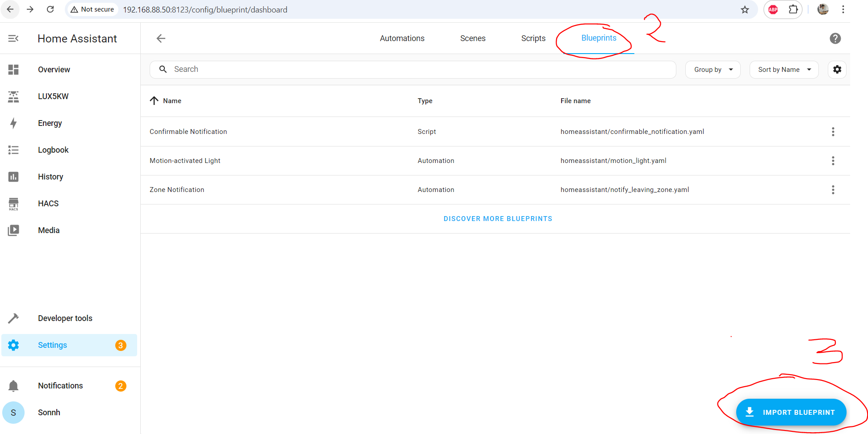Switch to the Automations tab
The width and height of the screenshot is (868, 434).
tap(402, 38)
